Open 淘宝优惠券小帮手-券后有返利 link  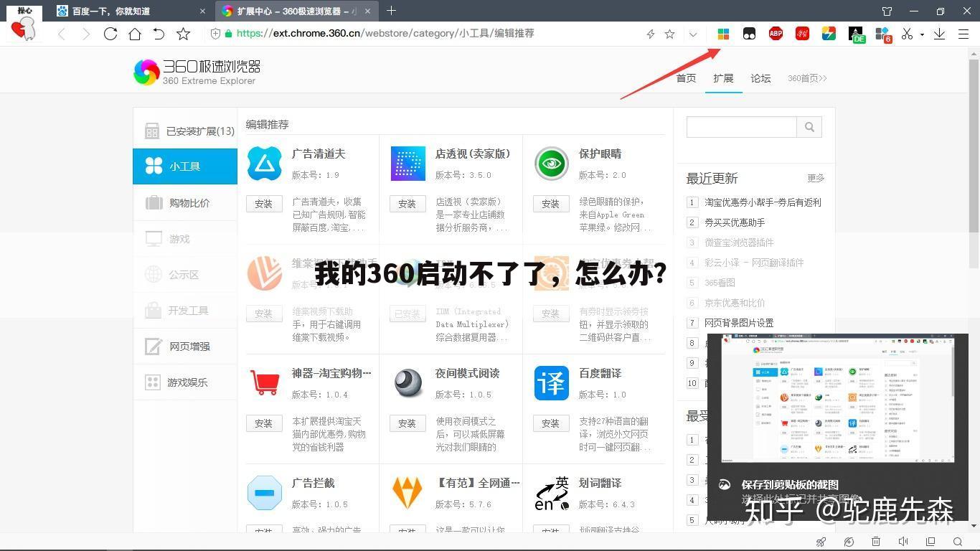tap(763, 202)
